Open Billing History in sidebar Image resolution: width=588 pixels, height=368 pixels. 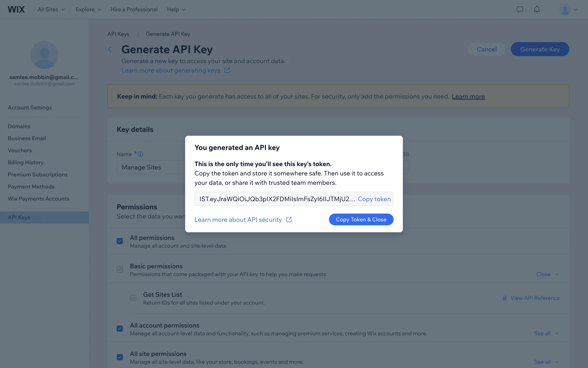pos(26,163)
